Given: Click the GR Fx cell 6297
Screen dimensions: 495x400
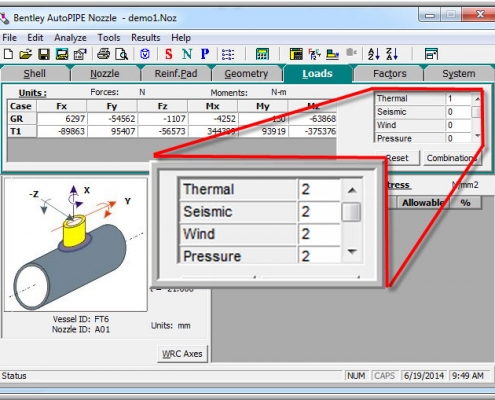Looking at the screenshot, I should 62,119.
